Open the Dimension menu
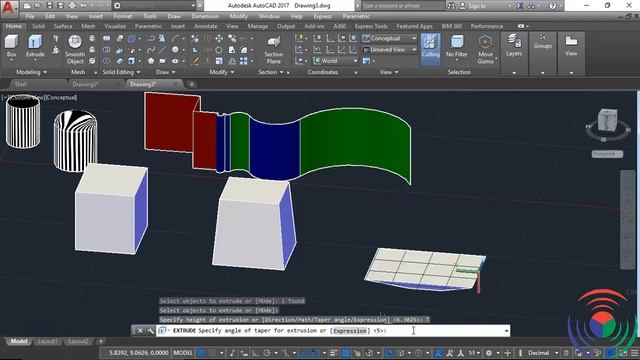Screen dimensions: 640x360 click(x=205, y=16)
